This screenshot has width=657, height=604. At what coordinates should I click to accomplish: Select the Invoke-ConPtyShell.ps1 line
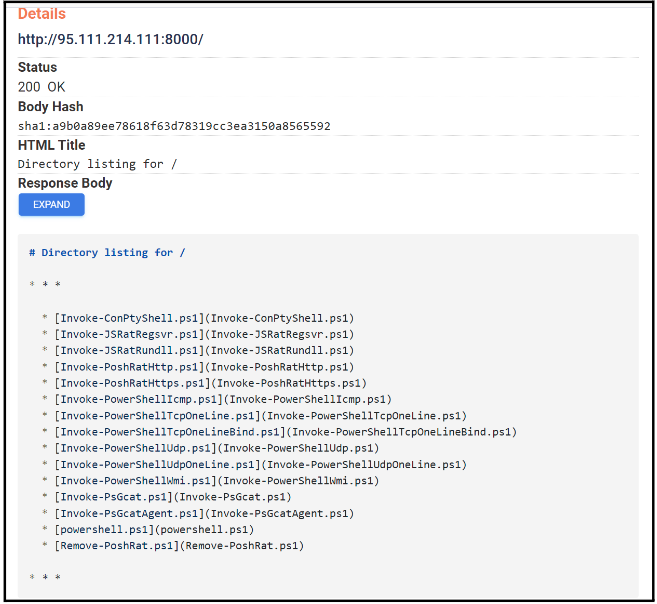point(198,318)
